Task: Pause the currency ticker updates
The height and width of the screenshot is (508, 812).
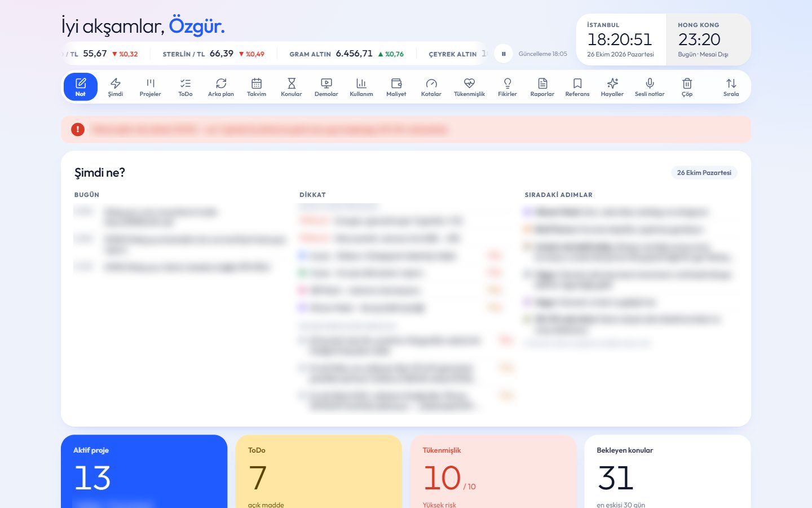Action: point(504,54)
